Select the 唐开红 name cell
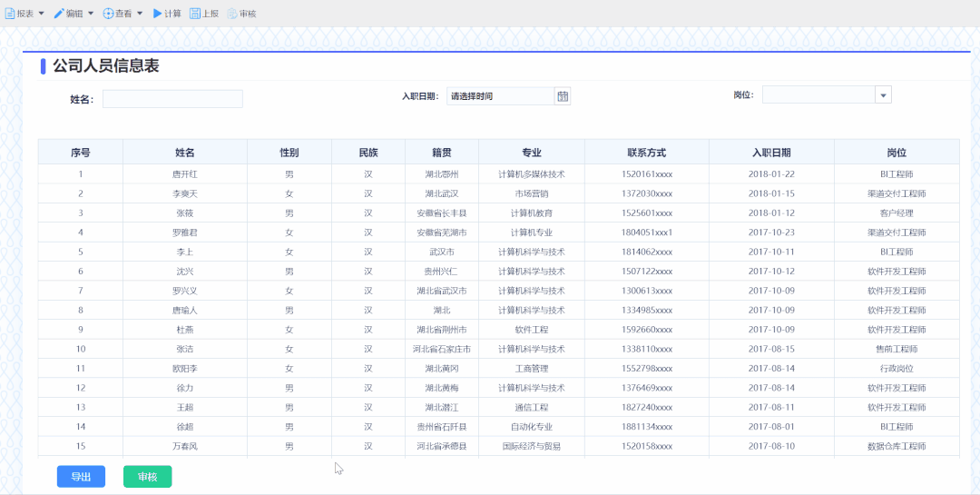Viewport: 980px width, 495px height. click(184, 174)
